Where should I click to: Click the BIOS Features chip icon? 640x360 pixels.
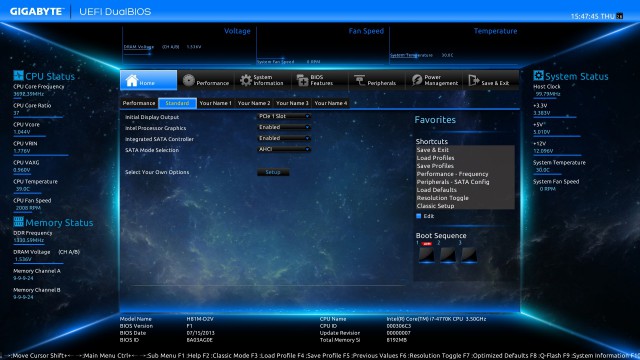pyautogui.click(x=302, y=80)
